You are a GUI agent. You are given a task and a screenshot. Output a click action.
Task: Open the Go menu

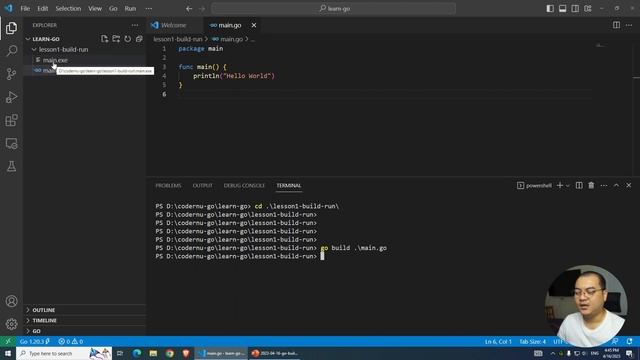point(113,8)
